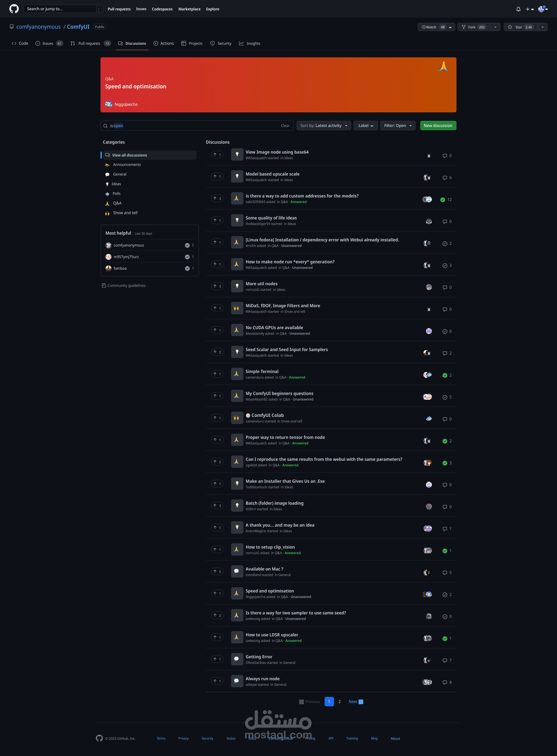Open the Projects tab
The width and height of the screenshot is (557, 756).
coord(192,44)
